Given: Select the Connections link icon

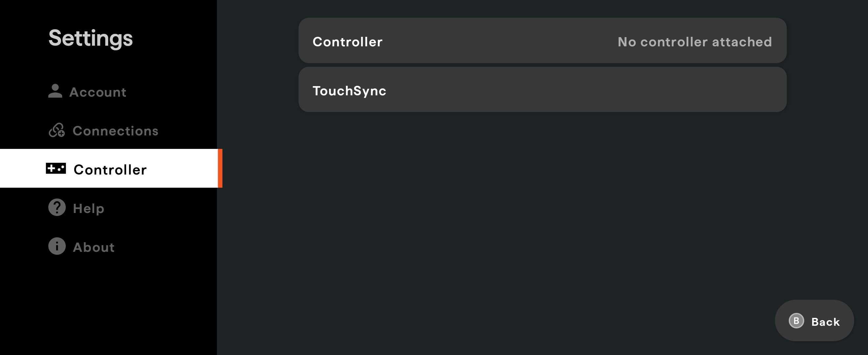Looking at the screenshot, I should point(56,130).
